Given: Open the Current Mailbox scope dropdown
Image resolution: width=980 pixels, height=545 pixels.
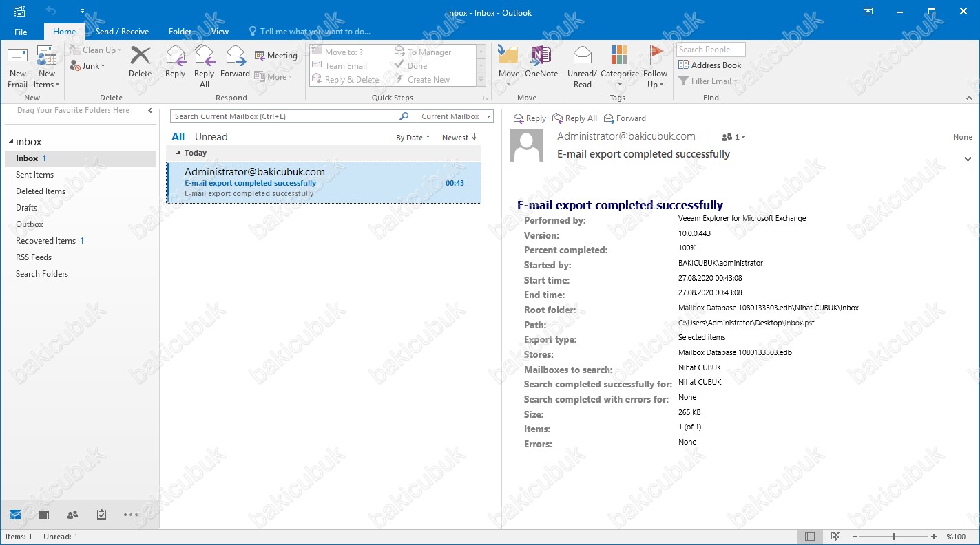Looking at the screenshot, I should pos(455,116).
